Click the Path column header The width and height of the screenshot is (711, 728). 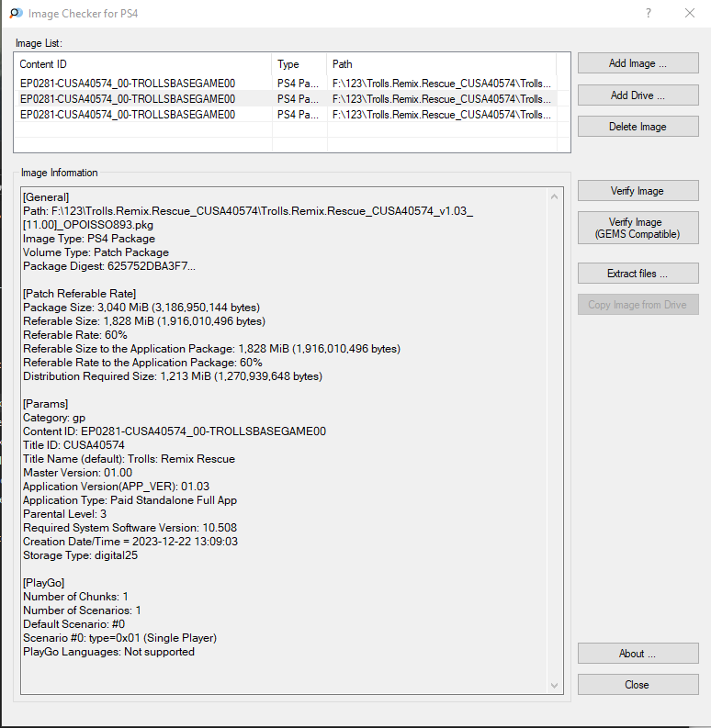(x=441, y=64)
